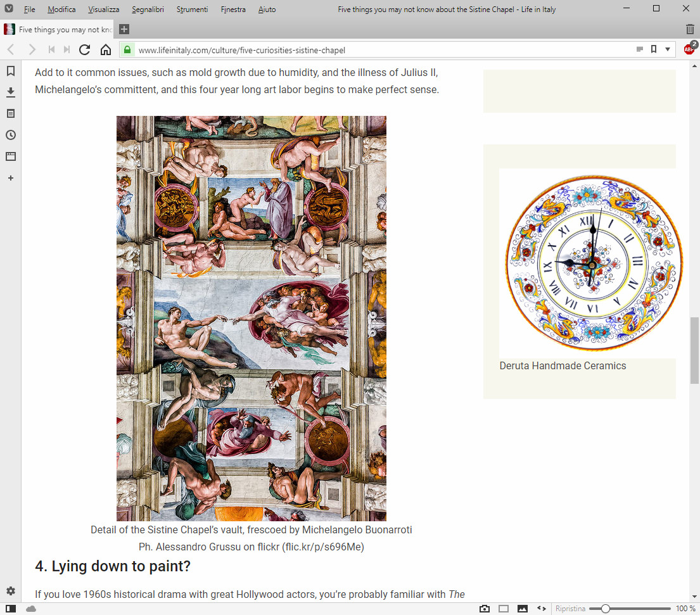Select the 'Five things you may not know' tab
Viewport: 700px width, 615px height.
pos(58,30)
